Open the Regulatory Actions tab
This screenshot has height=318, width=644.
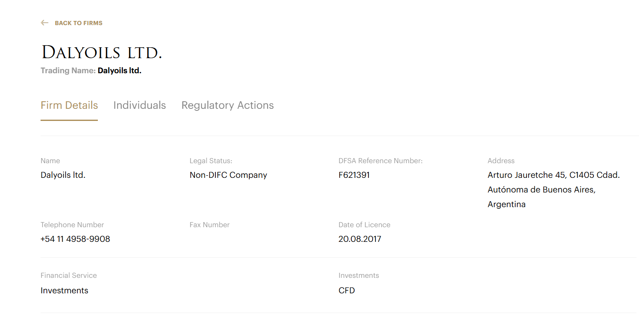(x=227, y=105)
